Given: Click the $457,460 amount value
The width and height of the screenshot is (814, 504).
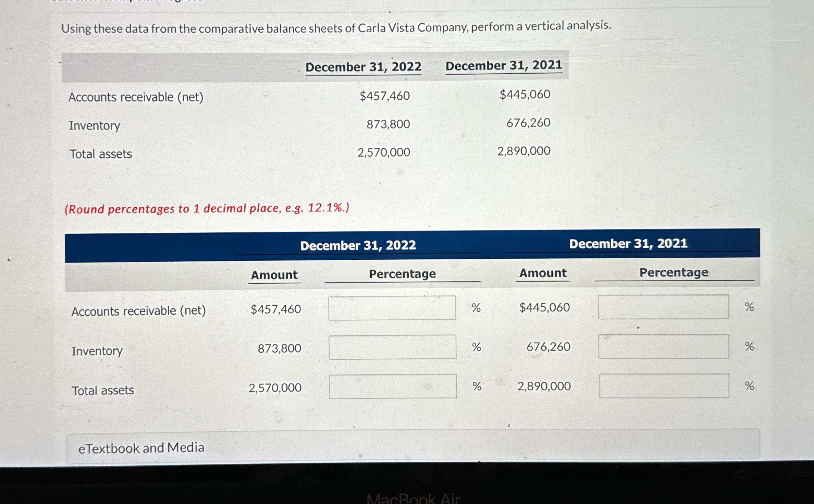Looking at the screenshot, I should point(276,309).
